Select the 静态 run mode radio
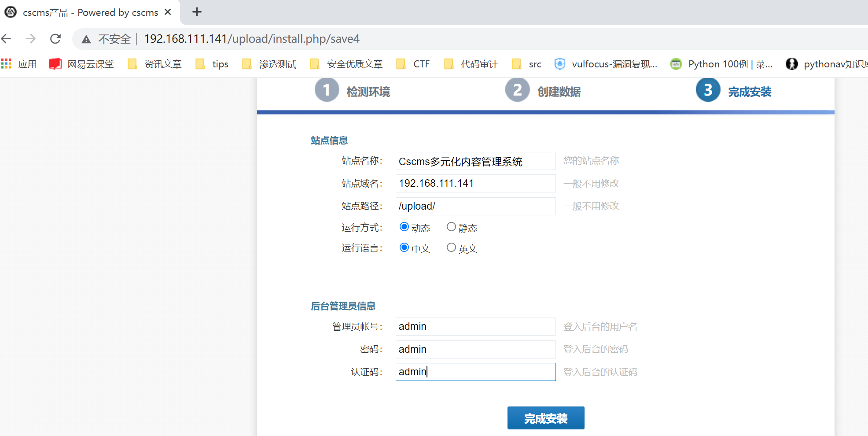 point(451,227)
